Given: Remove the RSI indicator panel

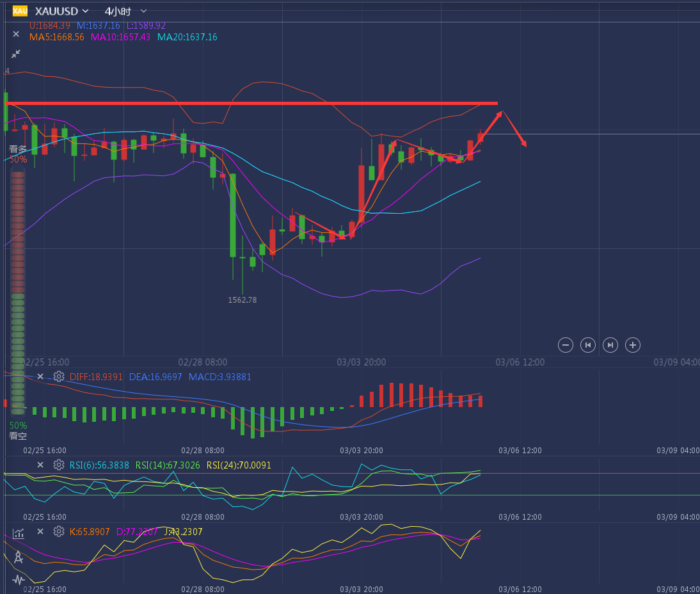Looking at the screenshot, I should click(x=40, y=465).
